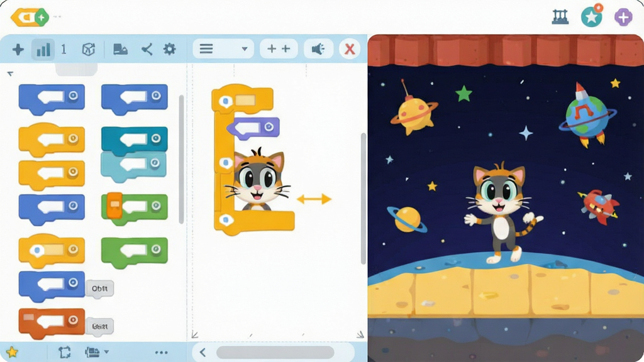Screen dimensions: 644x362
Task: Click the number "1" in the toolbar
Action: coord(64,49)
